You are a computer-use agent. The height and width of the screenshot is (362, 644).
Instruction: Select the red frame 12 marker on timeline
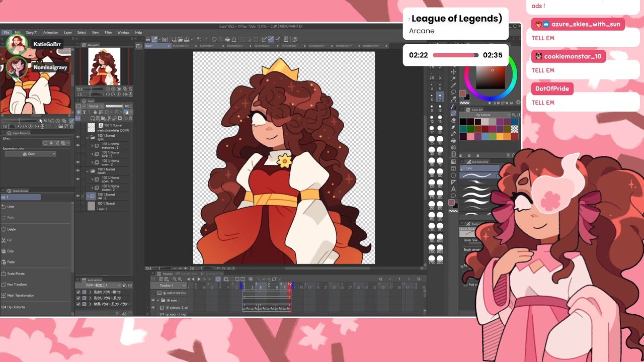coord(290,285)
